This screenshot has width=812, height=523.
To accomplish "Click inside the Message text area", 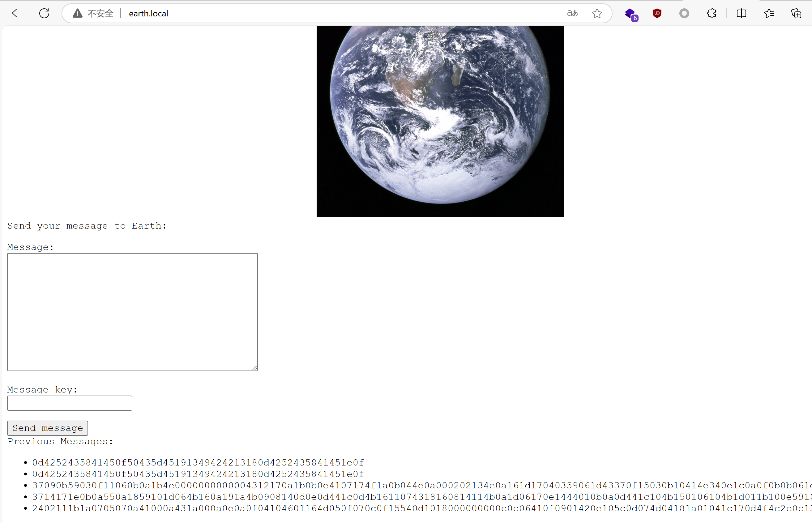I will (x=132, y=312).
